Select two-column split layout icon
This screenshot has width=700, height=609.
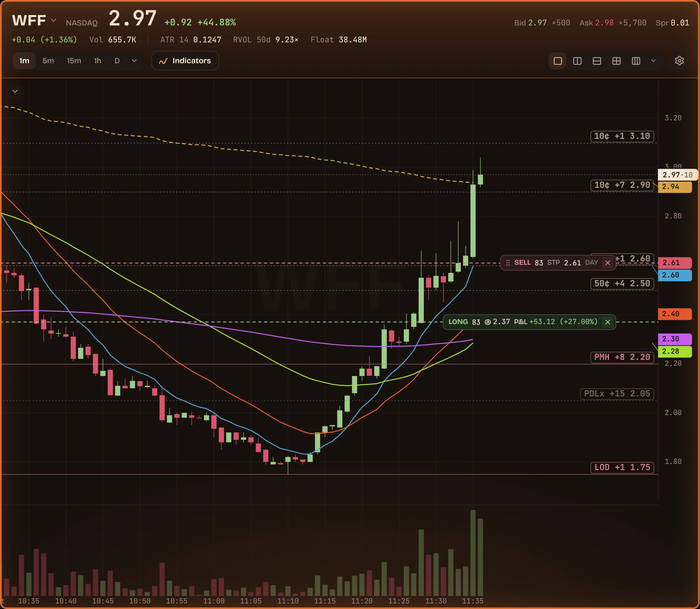point(577,61)
